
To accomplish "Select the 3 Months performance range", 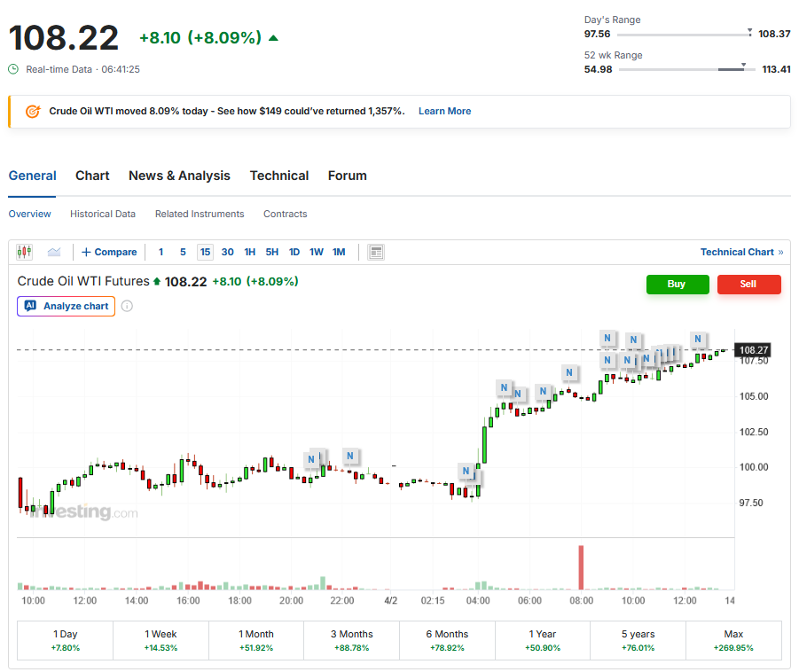I will coord(351,640).
